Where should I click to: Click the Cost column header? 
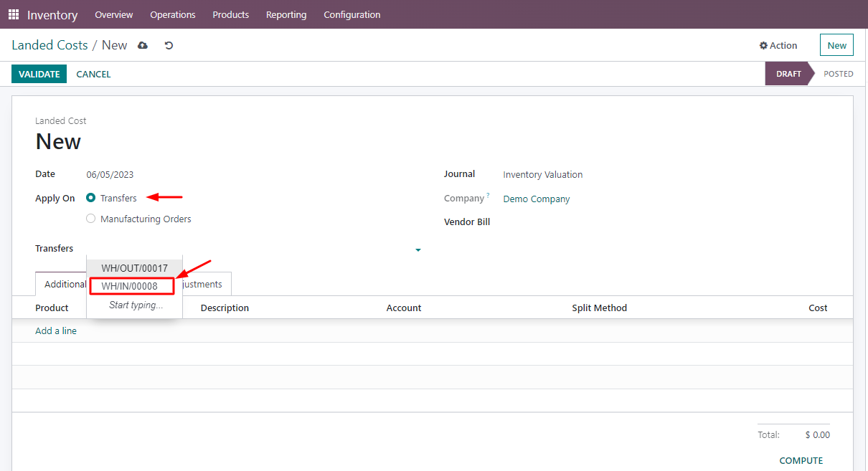[x=818, y=308]
